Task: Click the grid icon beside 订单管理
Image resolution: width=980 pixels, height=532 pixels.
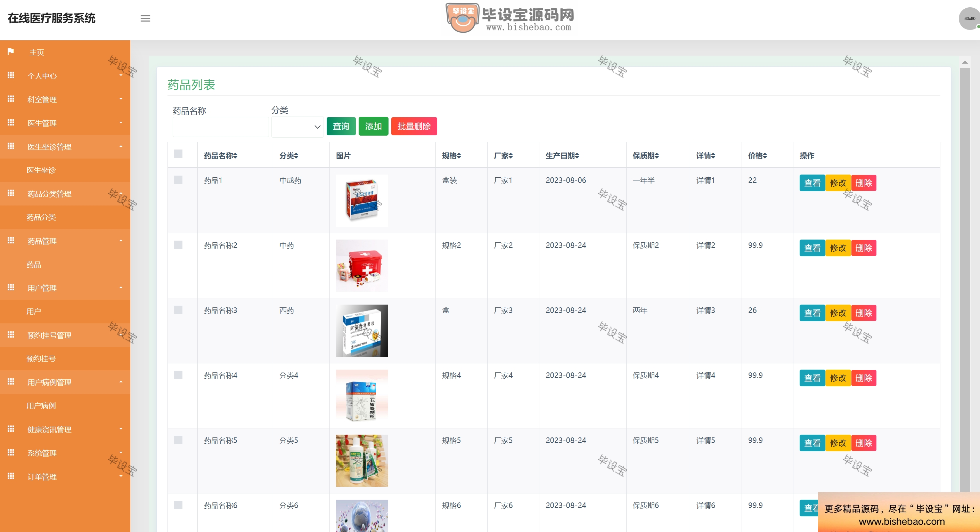Action: (x=11, y=476)
